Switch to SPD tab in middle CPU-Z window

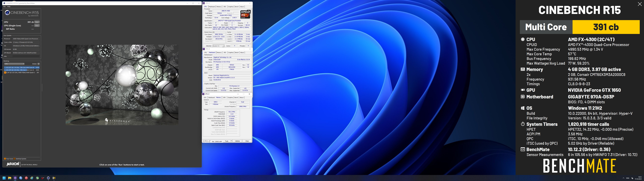point(225,53)
